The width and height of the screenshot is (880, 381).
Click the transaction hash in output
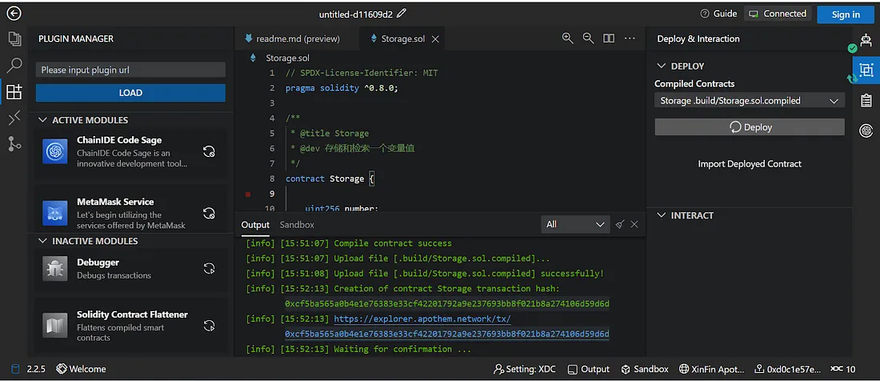pyautogui.click(x=447, y=304)
